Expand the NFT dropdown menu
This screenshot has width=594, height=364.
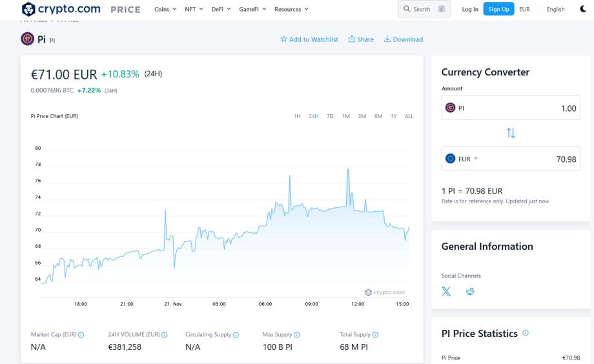[x=194, y=9]
